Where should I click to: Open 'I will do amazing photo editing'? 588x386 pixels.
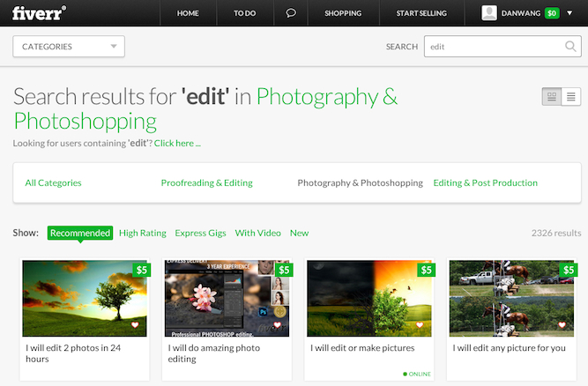coord(213,353)
